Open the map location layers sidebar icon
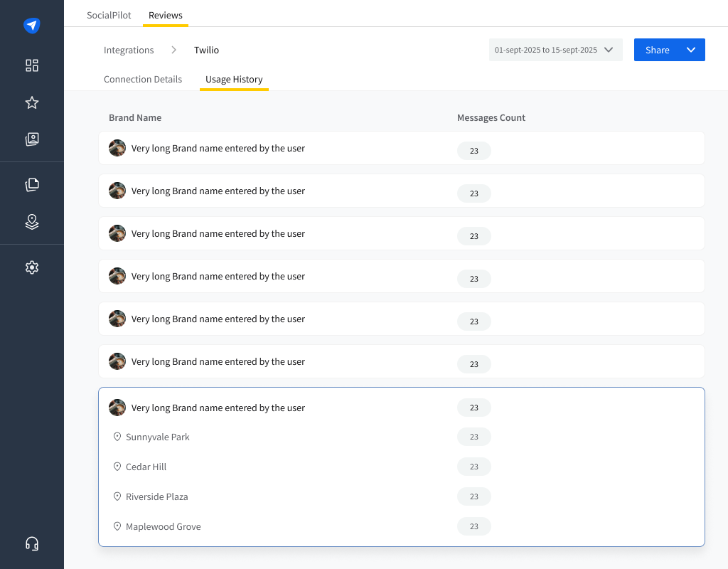 [x=31, y=222]
